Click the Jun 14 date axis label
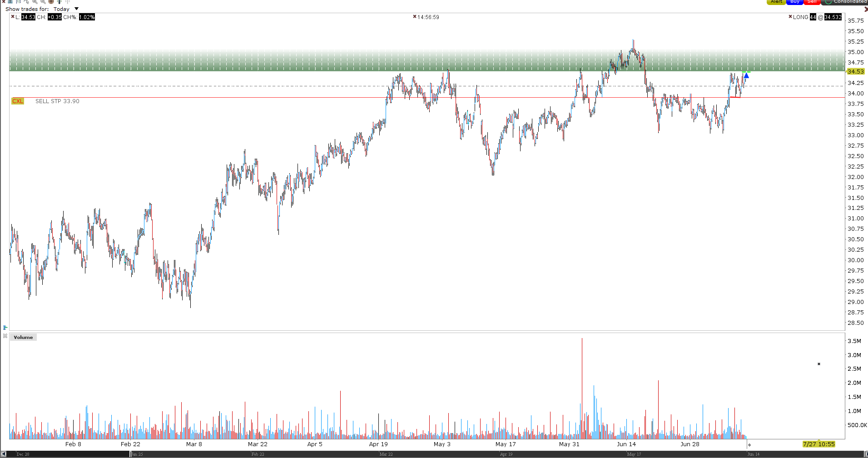The width and height of the screenshot is (868, 458). click(626, 444)
